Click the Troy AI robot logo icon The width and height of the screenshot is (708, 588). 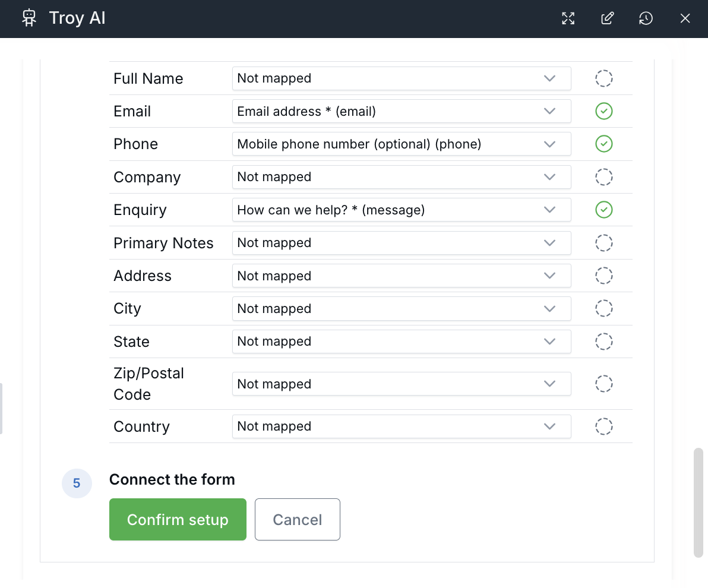coord(29,18)
